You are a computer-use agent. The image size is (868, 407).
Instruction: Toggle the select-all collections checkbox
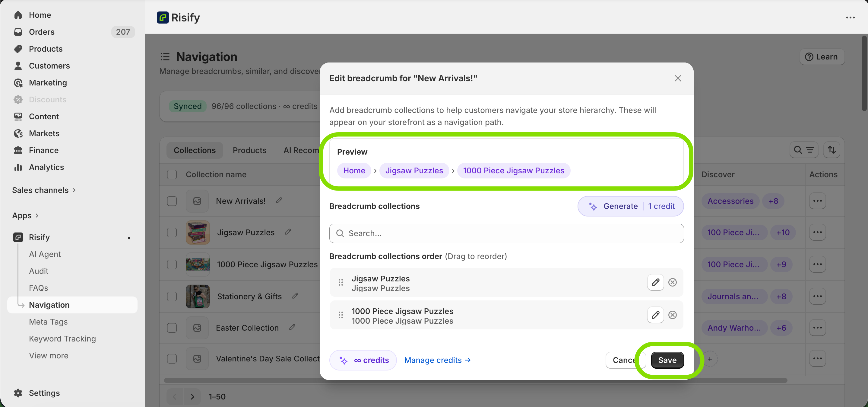(172, 174)
